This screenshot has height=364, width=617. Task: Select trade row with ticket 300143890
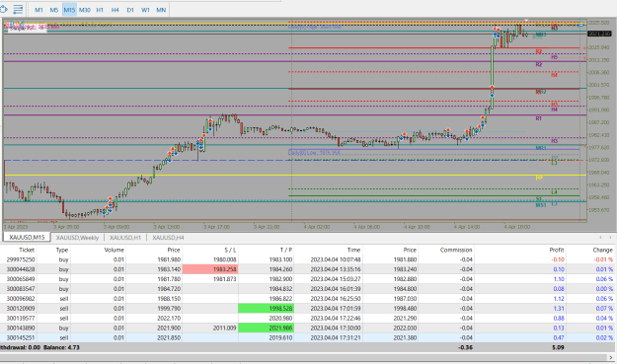click(x=307, y=328)
